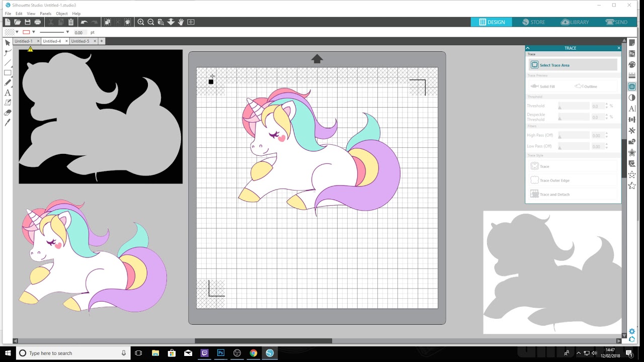Zoom in with the magnifier plus icon
644x362 pixels.
[x=141, y=22]
